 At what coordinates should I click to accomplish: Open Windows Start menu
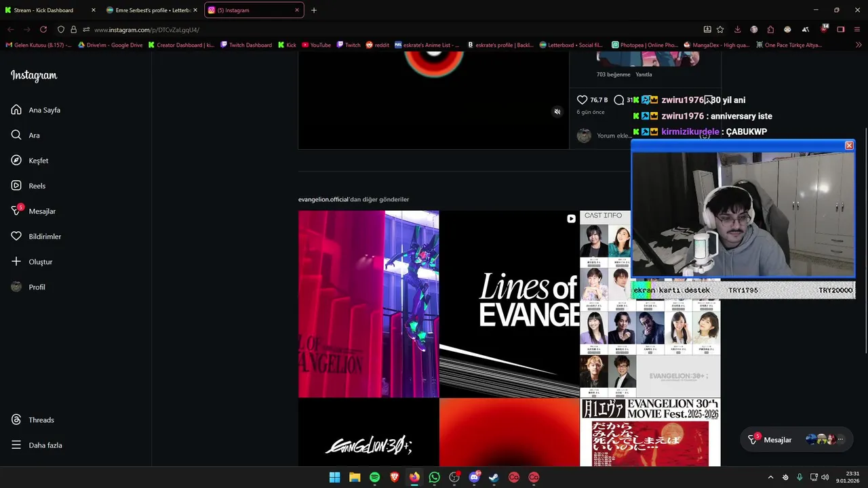click(334, 477)
